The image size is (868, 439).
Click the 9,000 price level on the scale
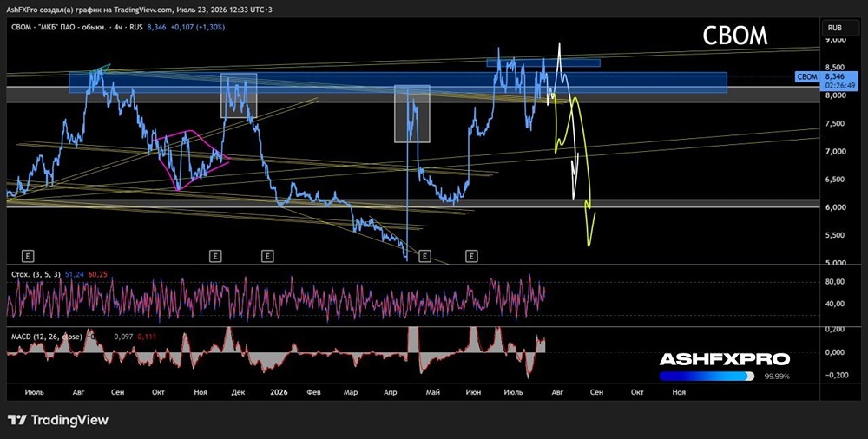coord(835,40)
